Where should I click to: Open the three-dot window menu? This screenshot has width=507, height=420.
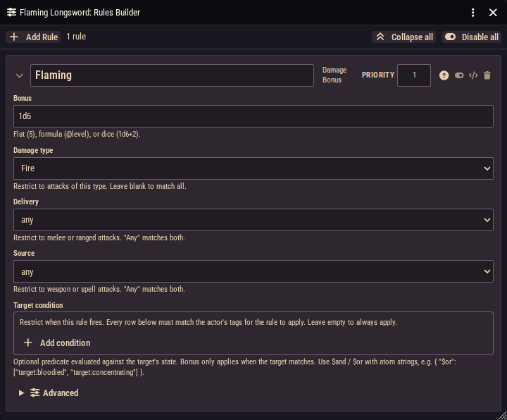[472, 13]
